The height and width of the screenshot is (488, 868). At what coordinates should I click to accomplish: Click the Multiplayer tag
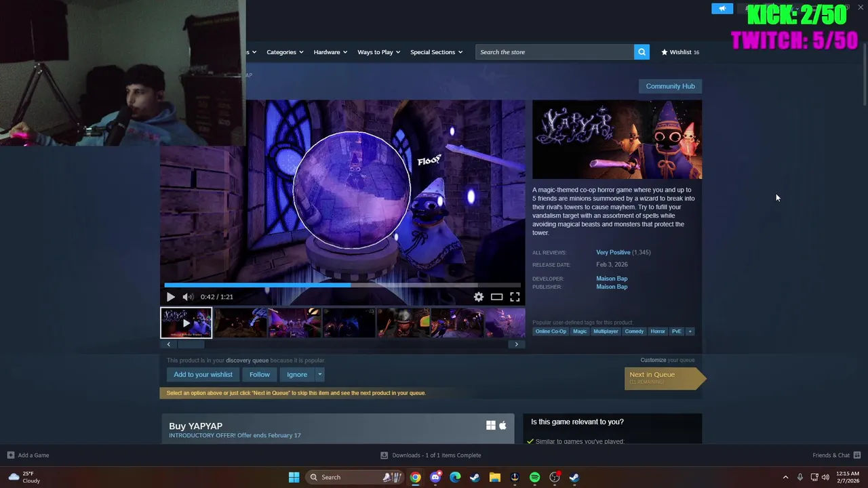(x=606, y=331)
